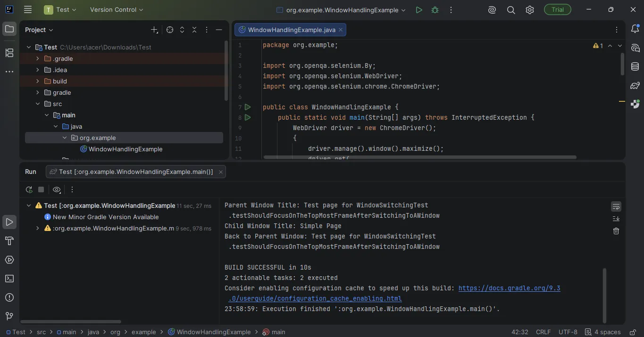Open the Structure tool window
This screenshot has height=337, width=644.
point(9,53)
